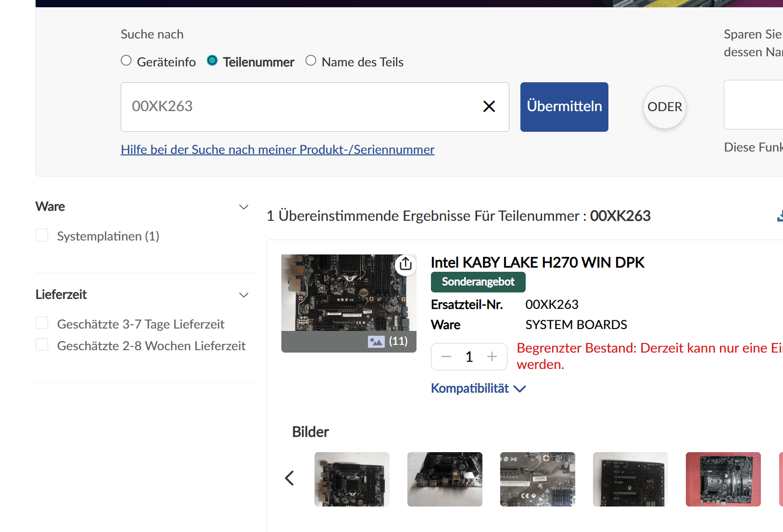Collapse the Lieferzeit filter section

pos(244,295)
